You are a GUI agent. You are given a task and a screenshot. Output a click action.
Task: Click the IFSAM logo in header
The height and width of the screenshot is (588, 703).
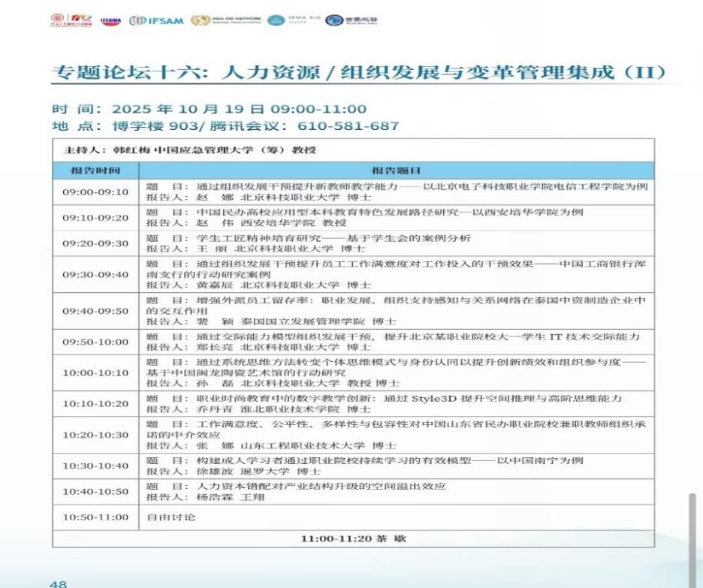(x=156, y=20)
